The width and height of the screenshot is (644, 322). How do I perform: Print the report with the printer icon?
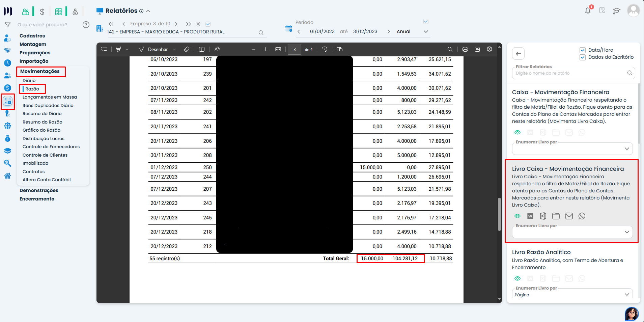point(465,49)
